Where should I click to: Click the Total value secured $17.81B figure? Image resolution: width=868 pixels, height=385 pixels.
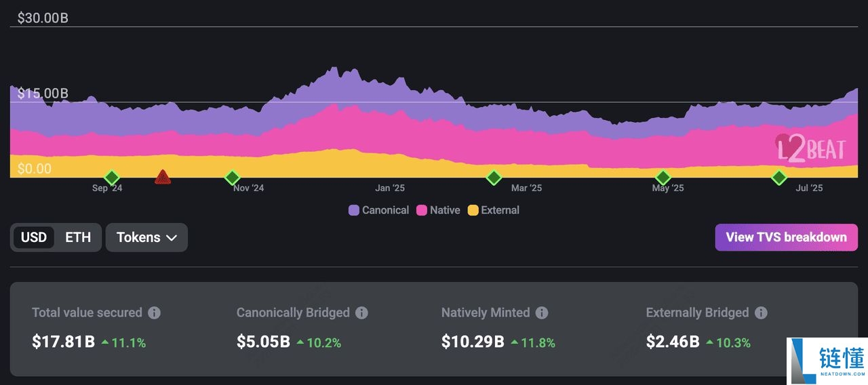pos(63,342)
